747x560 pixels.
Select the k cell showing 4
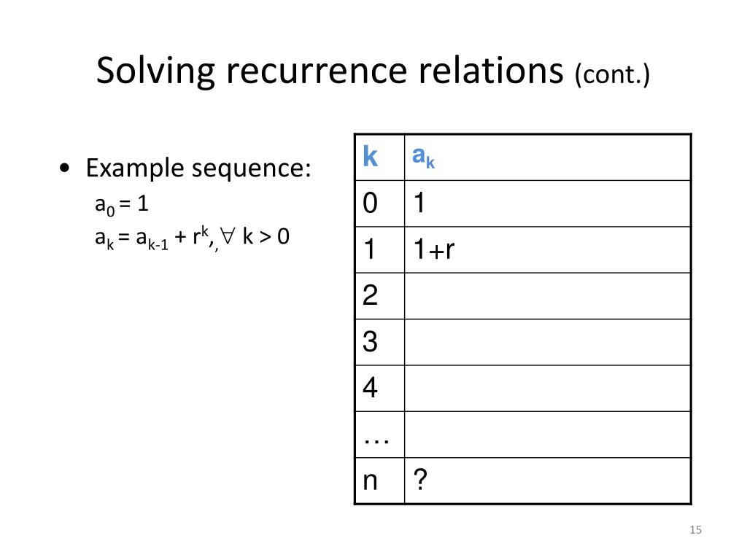[x=379, y=388]
